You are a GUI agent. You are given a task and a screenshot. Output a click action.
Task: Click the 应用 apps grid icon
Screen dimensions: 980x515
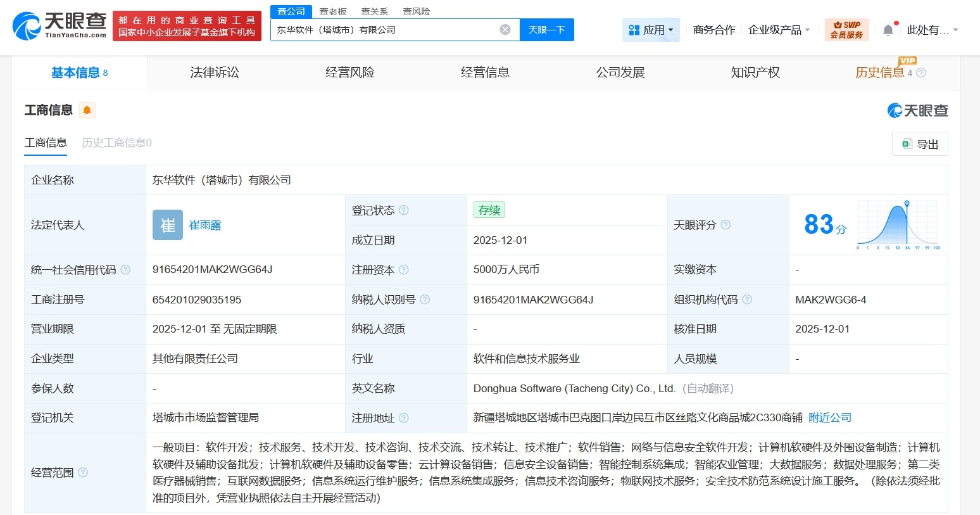point(633,29)
